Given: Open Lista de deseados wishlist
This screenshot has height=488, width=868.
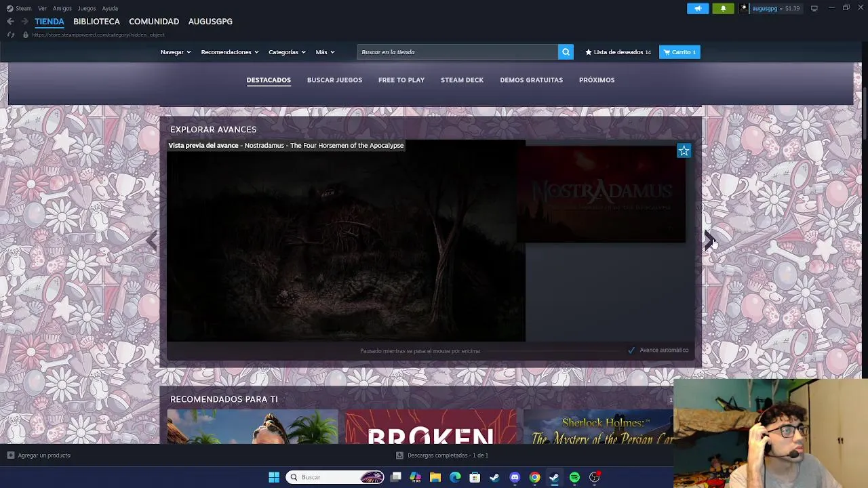Looking at the screenshot, I should [618, 52].
